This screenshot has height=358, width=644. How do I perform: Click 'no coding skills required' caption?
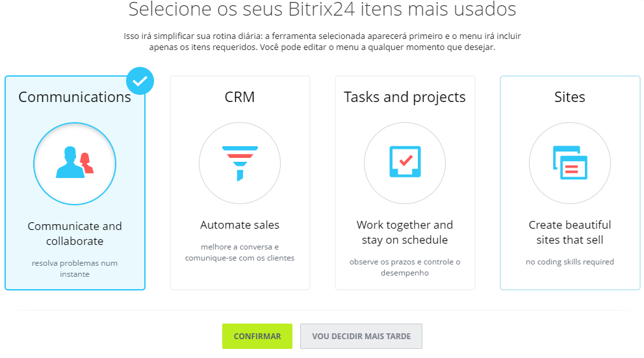click(570, 262)
